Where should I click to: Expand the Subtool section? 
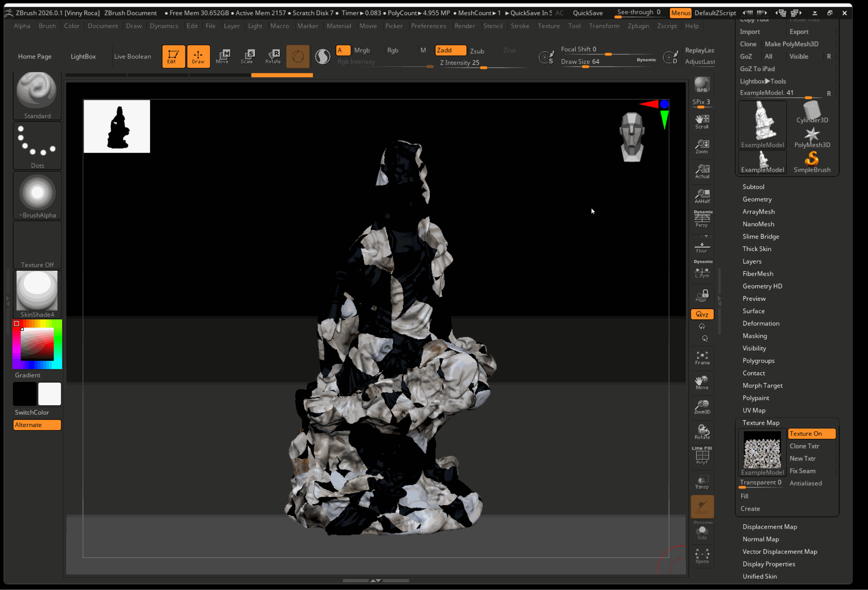point(753,187)
